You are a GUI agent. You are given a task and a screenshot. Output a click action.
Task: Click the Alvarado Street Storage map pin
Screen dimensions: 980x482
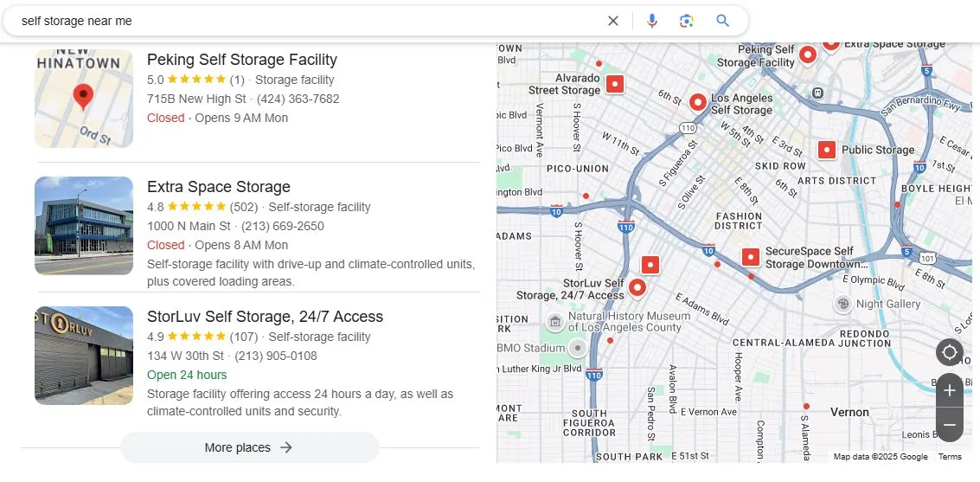coord(615,84)
